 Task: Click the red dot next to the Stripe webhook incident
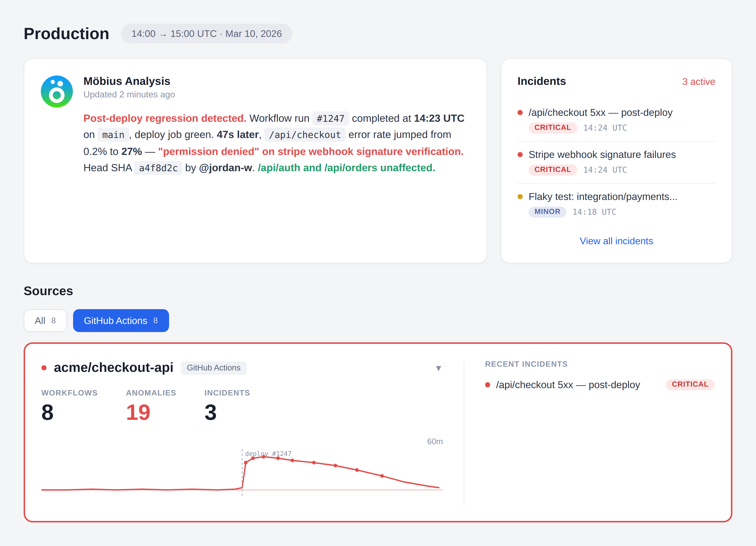click(x=520, y=154)
